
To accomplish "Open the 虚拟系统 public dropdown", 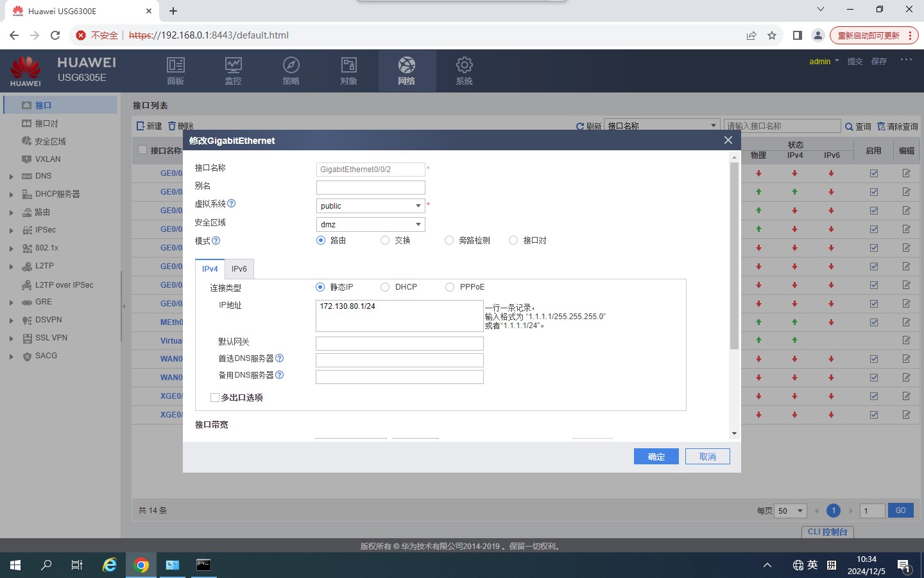I will click(x=370, y=206).
